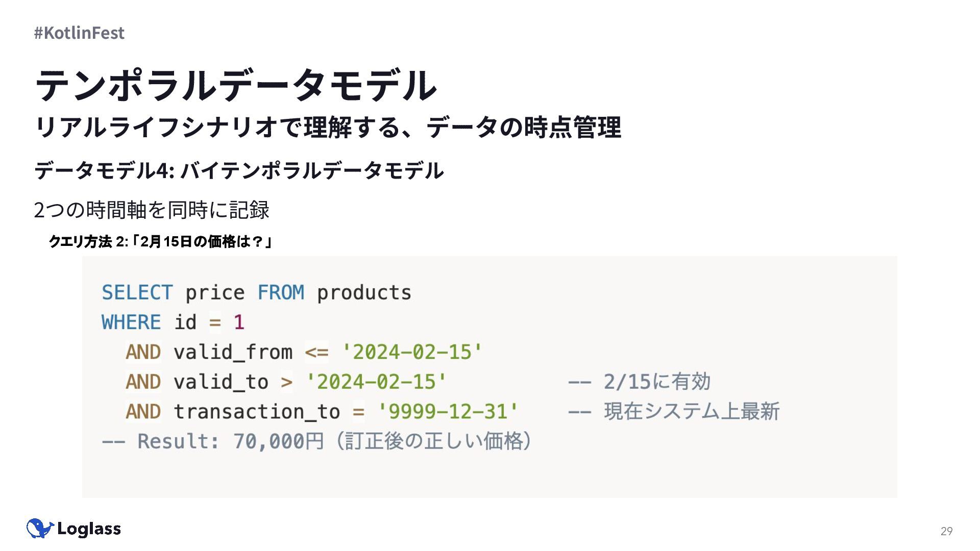The height and width of the screenshot is (551, 980).
Task: Click the Loglass wordmark text
Action: [x=89, y=529]
